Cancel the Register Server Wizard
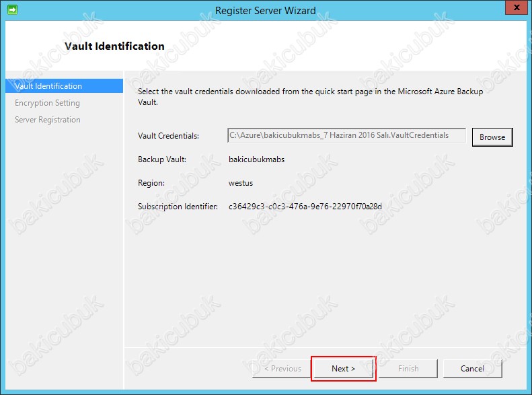 [472, 369]
